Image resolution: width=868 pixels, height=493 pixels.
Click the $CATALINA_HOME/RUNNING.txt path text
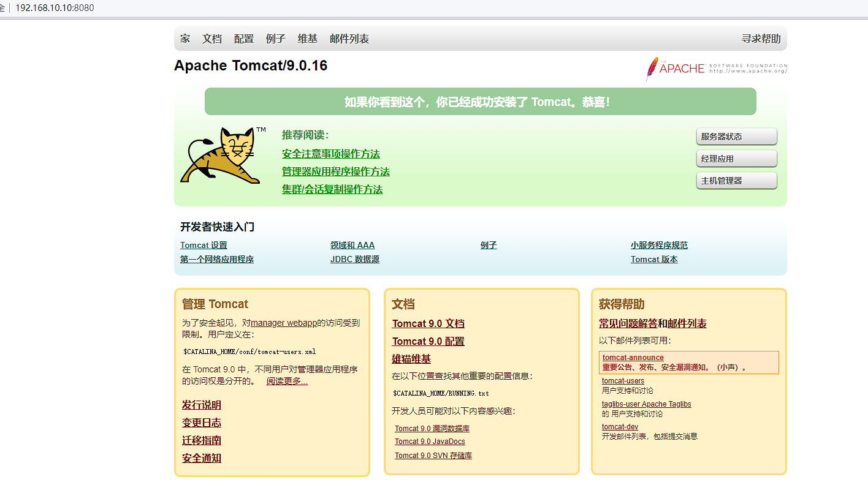pyautogui.click(x=441, y=393)
